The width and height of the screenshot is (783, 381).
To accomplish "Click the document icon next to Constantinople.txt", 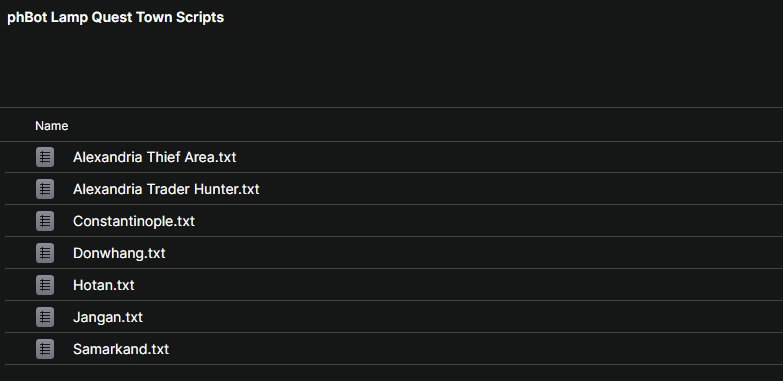I will [x=45, y=221].
